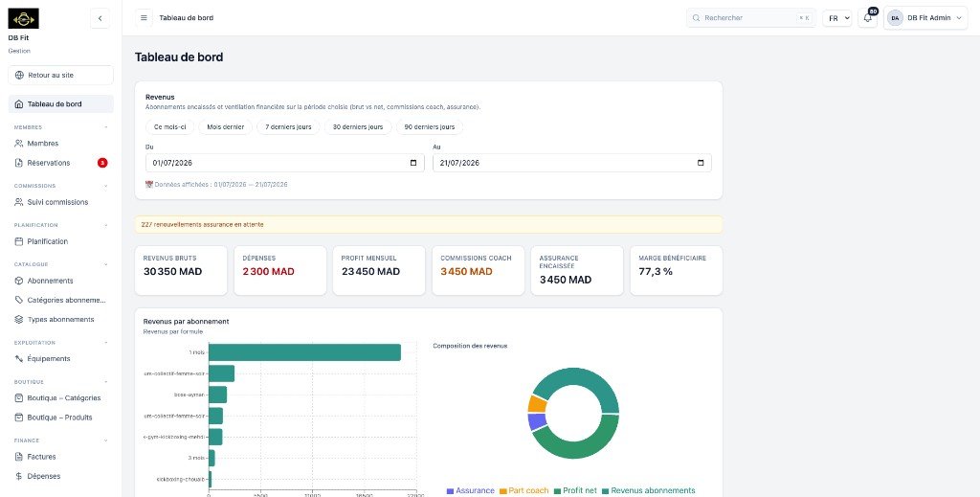This screenshot has width=980, height=497.
Task: Open notifications bell icon
Action: [x=867, y=18]
